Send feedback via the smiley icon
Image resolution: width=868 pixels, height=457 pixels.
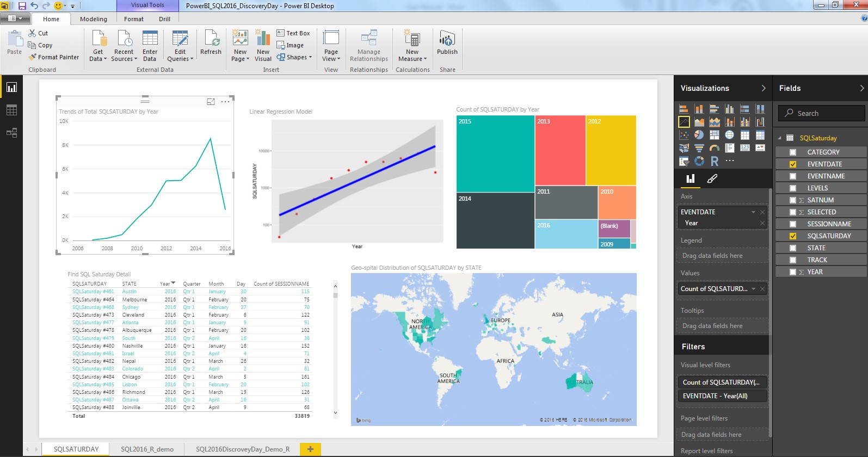pos(58,5)
